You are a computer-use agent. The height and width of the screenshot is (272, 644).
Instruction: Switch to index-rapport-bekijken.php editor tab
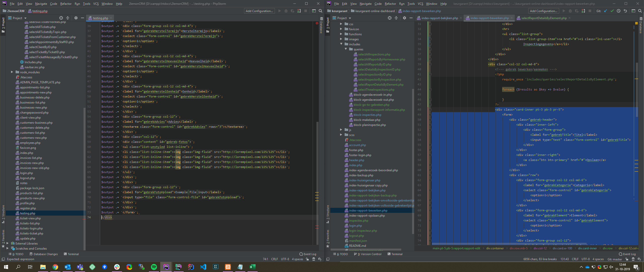point(439,18)
